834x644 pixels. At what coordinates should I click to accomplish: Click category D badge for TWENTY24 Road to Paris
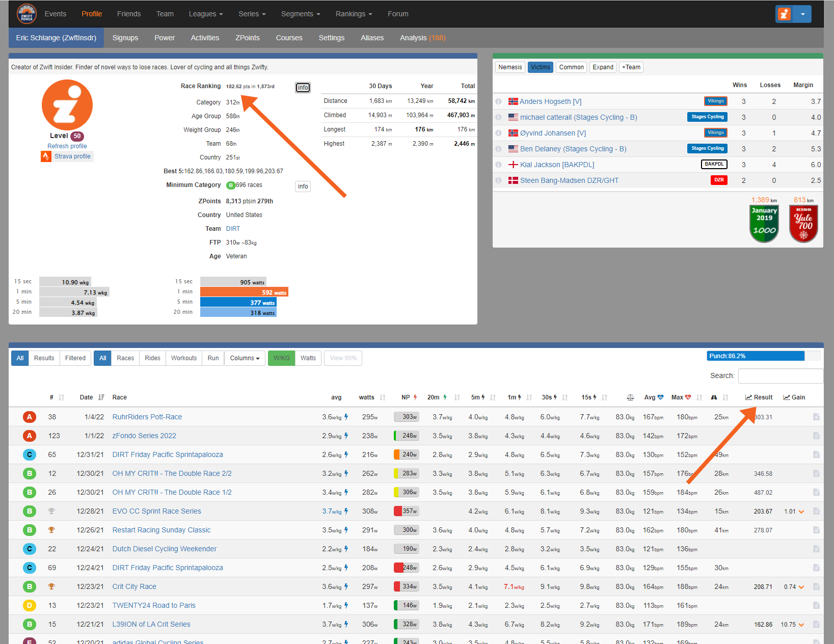30,605
